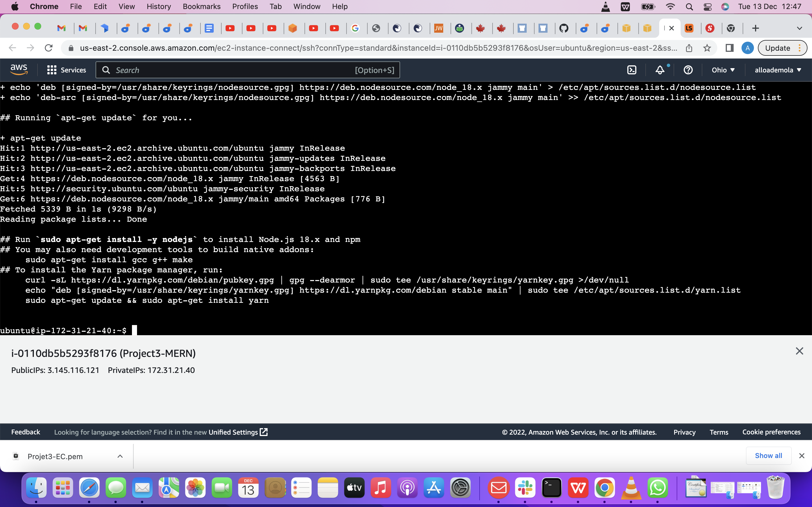Open the Services grid menu
812x507 pixels.
[67, 70]
